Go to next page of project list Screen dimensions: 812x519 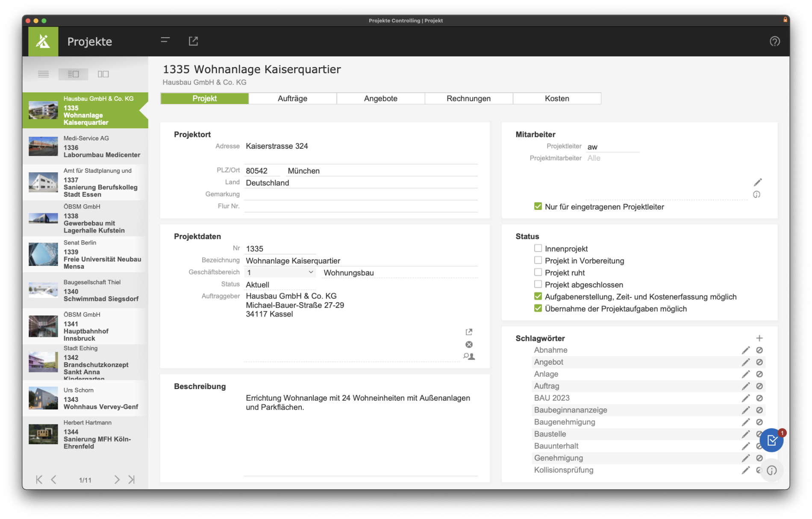(117, 480)
